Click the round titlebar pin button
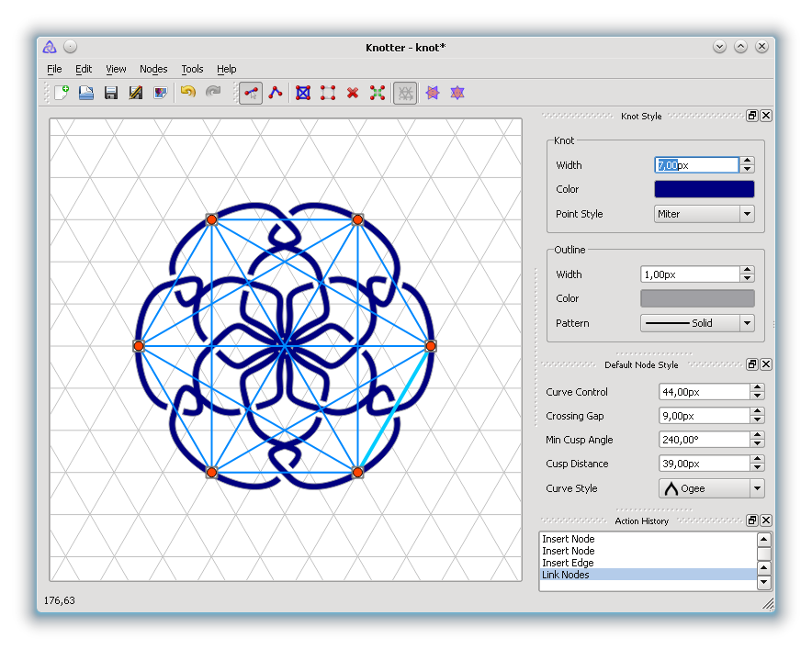Viewport: 812px width, 649px height. [x=71, y=47]
